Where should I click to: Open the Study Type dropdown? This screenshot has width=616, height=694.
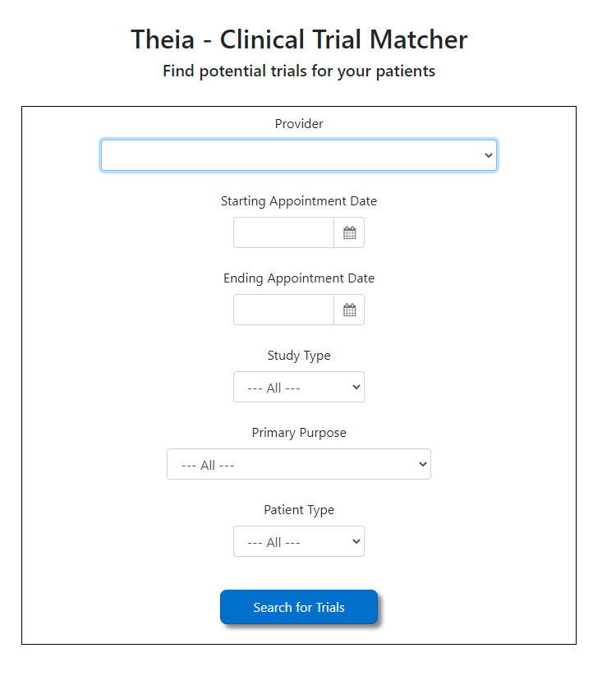[298, 387]
